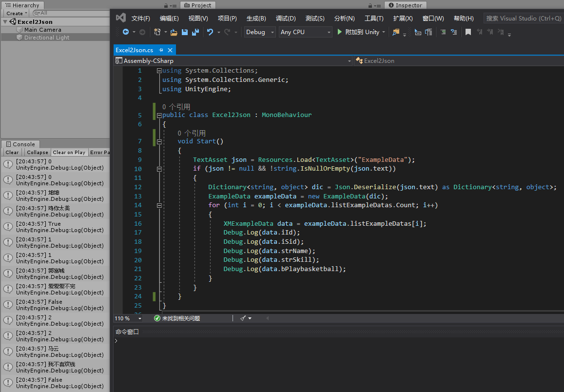Click the Open File folder icon
This screenshot has height=392, width=564.
[x=174, y=32]
